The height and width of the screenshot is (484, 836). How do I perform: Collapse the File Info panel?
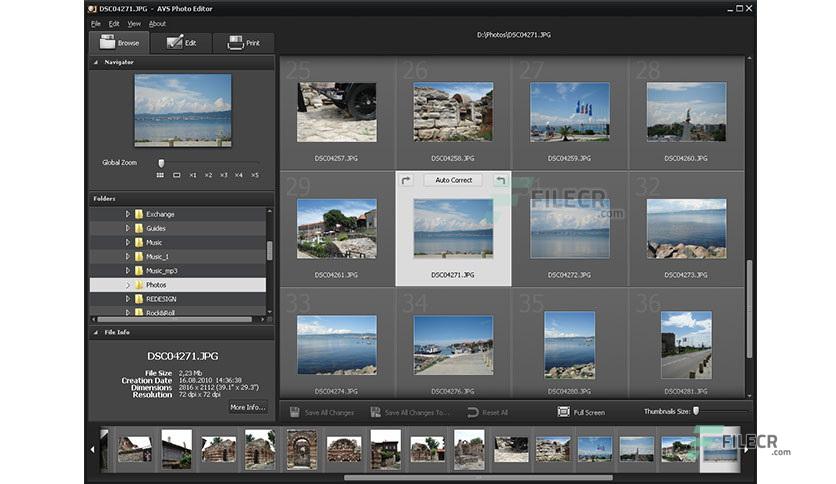tap(96, 332)
